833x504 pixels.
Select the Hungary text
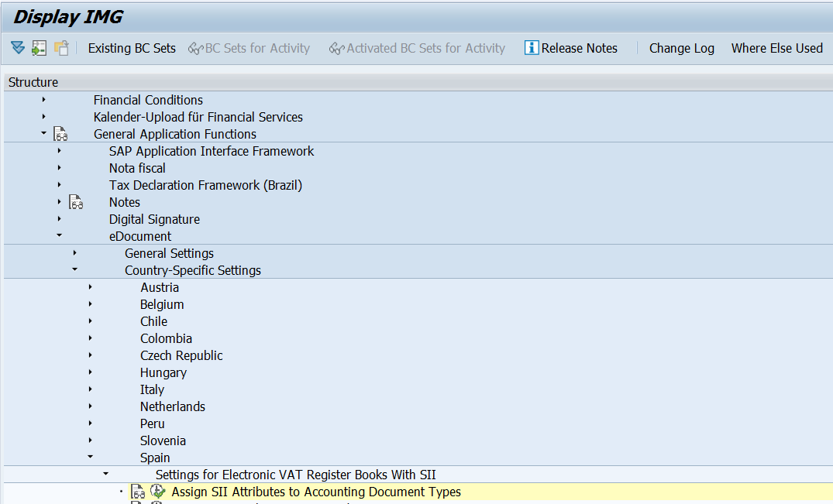163,373
